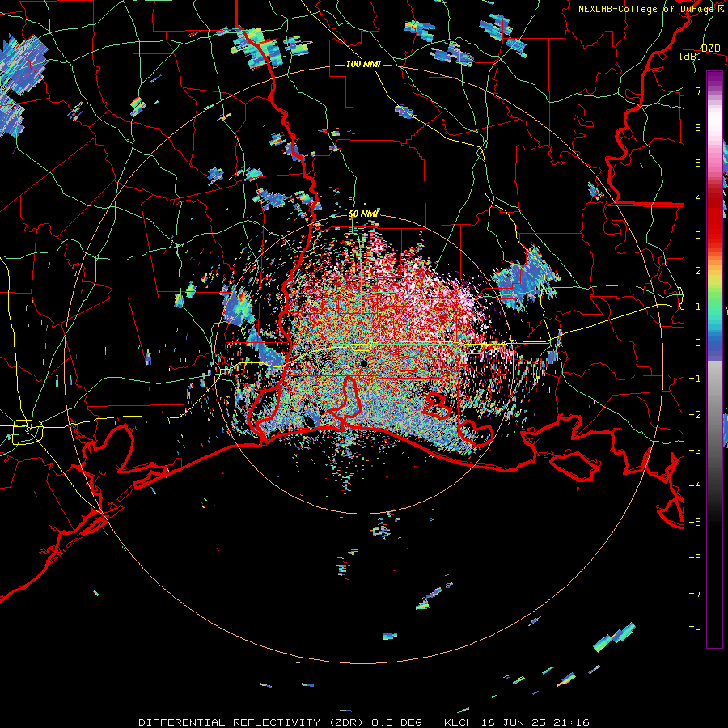Click the -1 dB tick label on the color scale
The width and height of the screenshot is (728, 728).
click(695, 379)
